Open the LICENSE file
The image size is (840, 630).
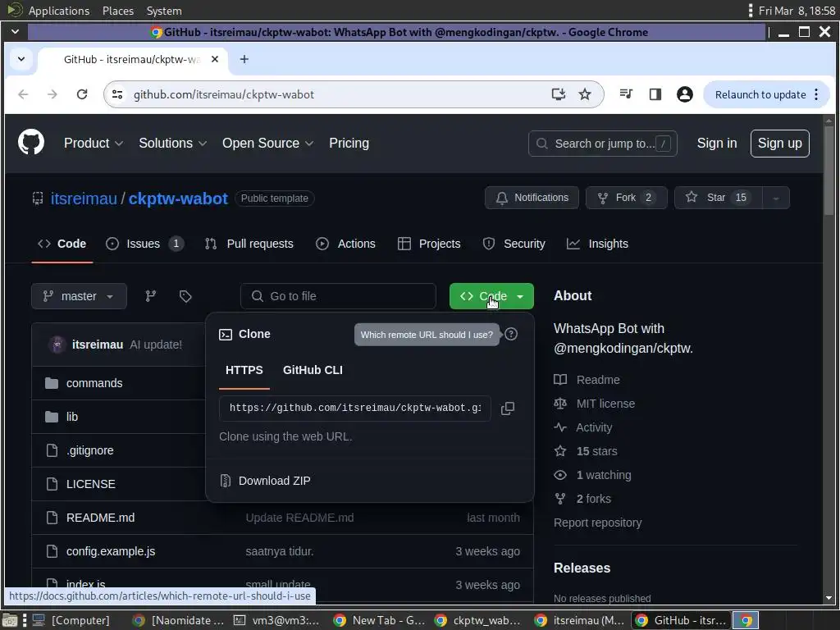coord(90,484)
